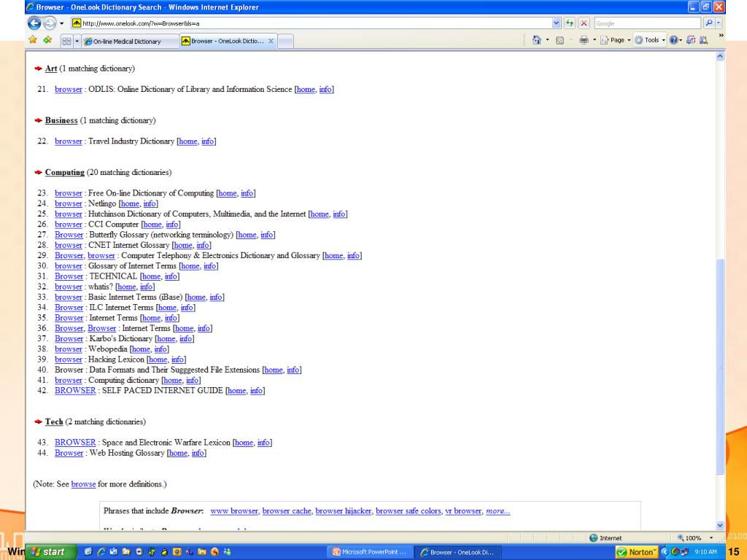Open info link for Netlingo entry
The height and width of the screenshot is (560, 747).
[150, 204]
